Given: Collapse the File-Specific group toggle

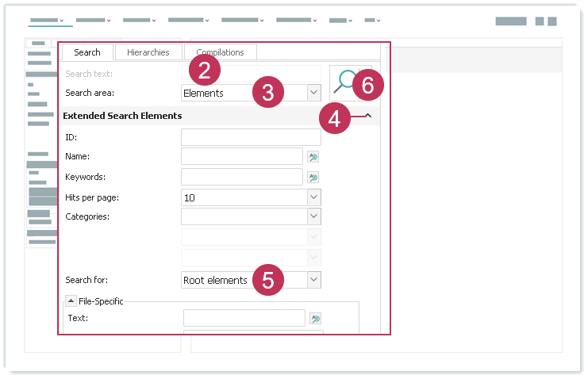Looking at the screenshot, I should point(71,301).
